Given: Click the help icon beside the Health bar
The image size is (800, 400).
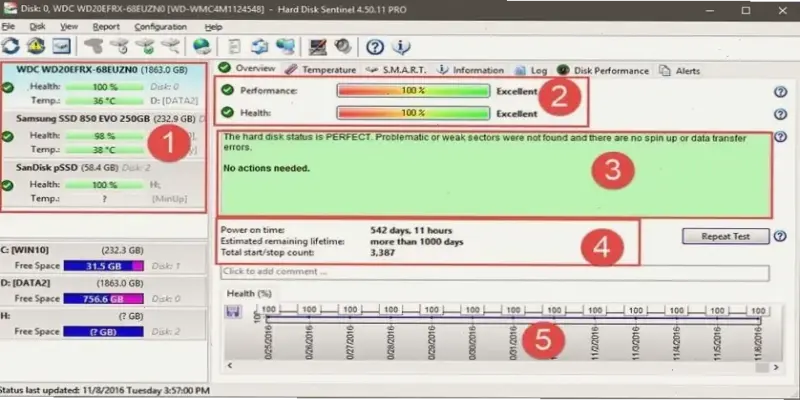Looking at the screenshot, I should tap(780, 113).
